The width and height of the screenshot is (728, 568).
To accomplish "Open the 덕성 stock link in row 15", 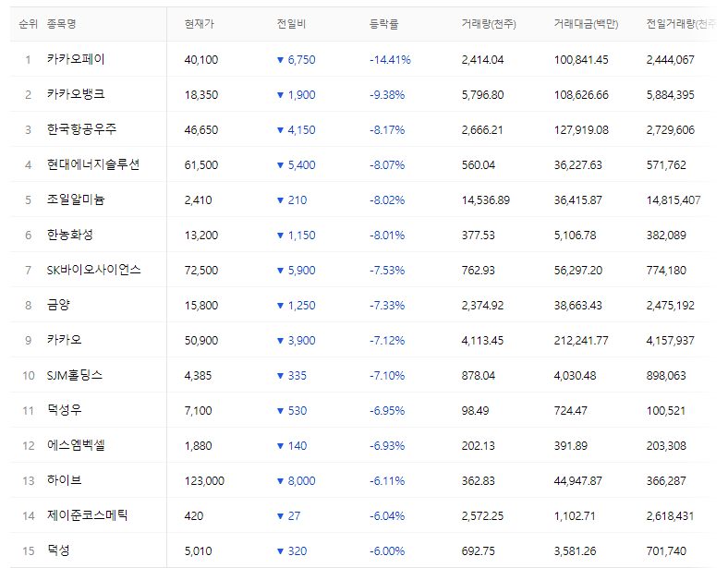I will (58, 550).
